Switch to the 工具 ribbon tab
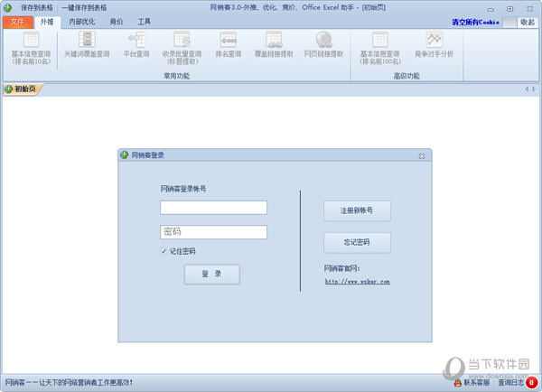542x392 pixels. [145, 22]
